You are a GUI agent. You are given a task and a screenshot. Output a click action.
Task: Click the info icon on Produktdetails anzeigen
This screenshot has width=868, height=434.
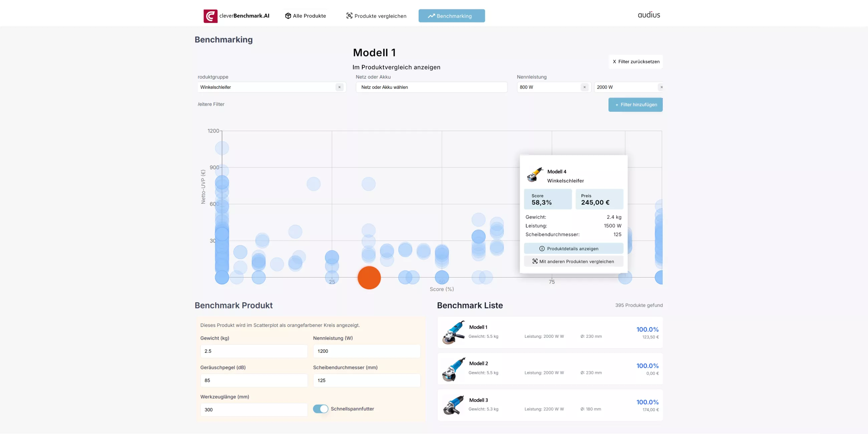coord(542,249)
